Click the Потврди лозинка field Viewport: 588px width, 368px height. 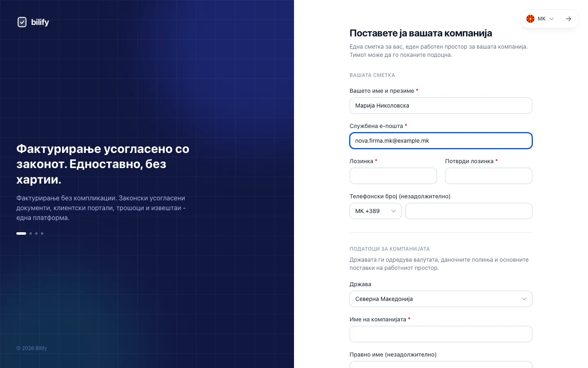(x=489, y=176)
